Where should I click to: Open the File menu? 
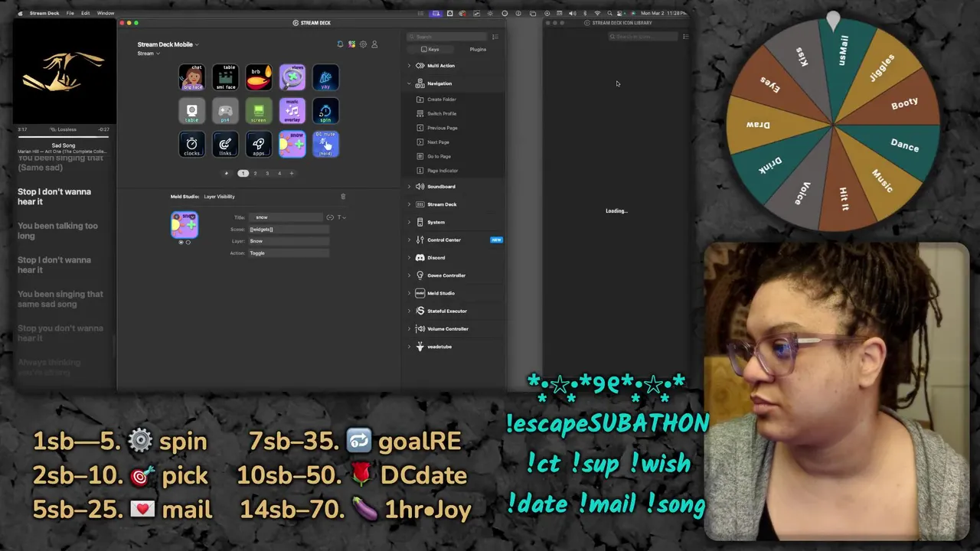tap(70, 13)
